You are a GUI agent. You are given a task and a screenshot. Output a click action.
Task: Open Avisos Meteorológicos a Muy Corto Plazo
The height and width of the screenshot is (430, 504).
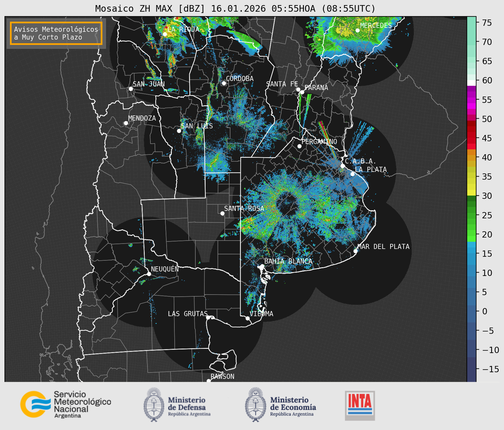click(56, 33)
